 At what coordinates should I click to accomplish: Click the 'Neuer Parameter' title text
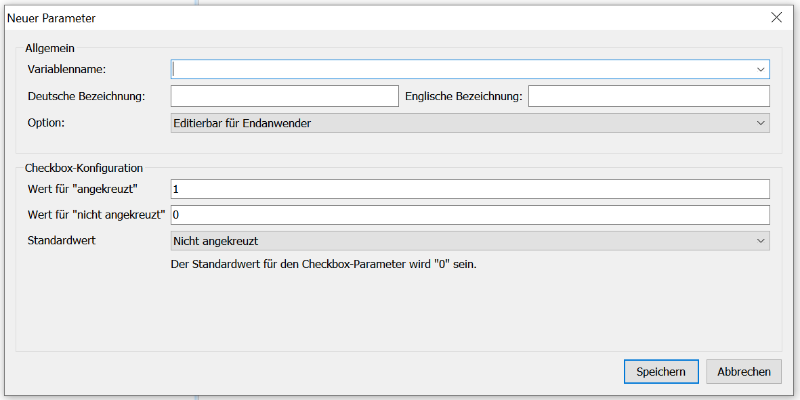(51, 18)
